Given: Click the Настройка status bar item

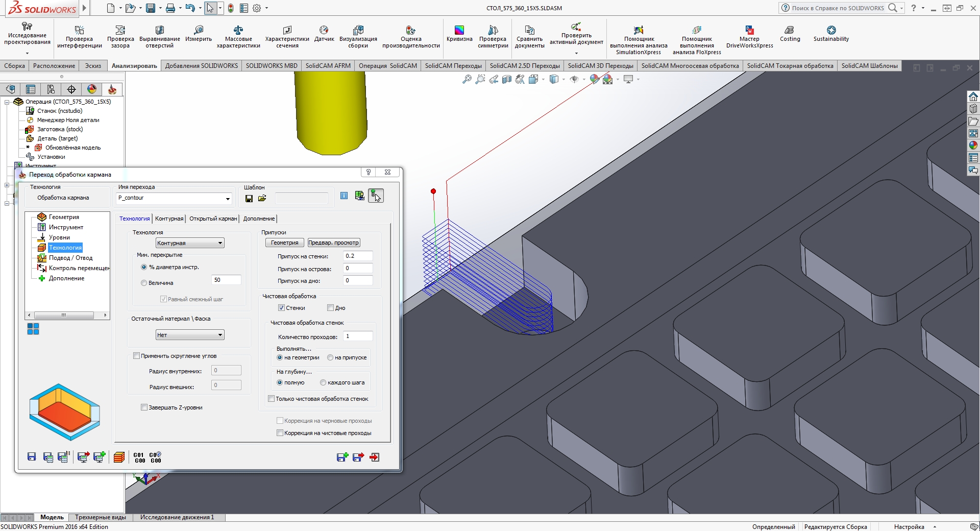Looking at the screenshot, I should tap(909, 527).
